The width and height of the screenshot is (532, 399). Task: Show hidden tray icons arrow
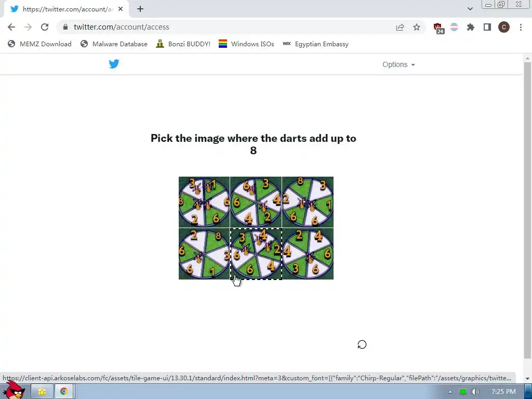[x=450, y=392]
